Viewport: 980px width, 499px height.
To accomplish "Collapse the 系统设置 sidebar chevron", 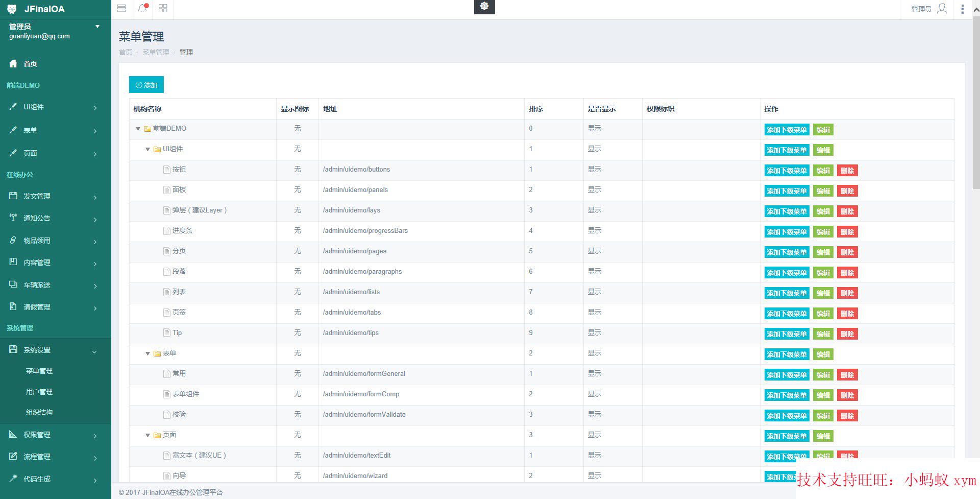I will pyautogui.click(x=94, y=351).
